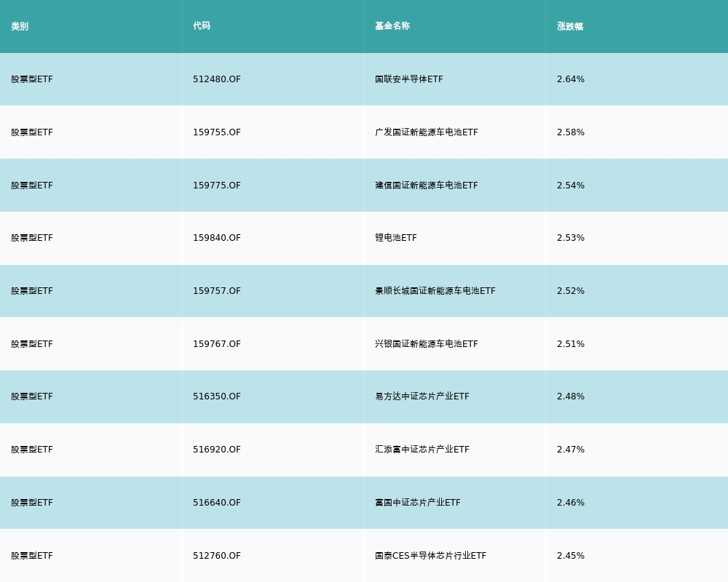Select fund code 159755.OF
The image size is (728, 582).
pyautogui.click(x=217, y=132)
